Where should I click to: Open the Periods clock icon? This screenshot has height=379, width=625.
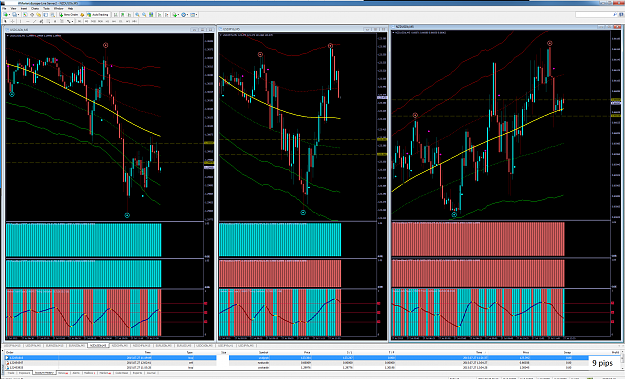coord(183,15)
